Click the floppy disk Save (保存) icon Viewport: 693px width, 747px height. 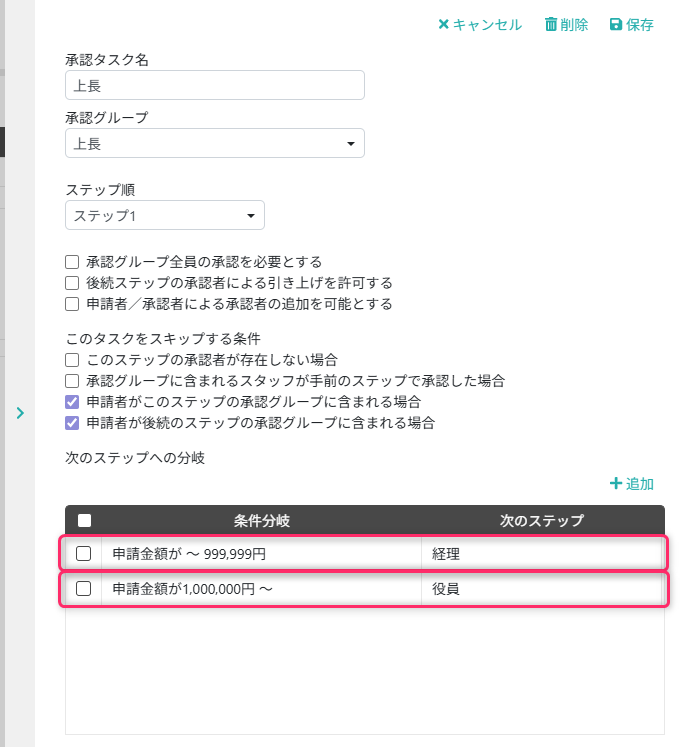coord(615,25)
